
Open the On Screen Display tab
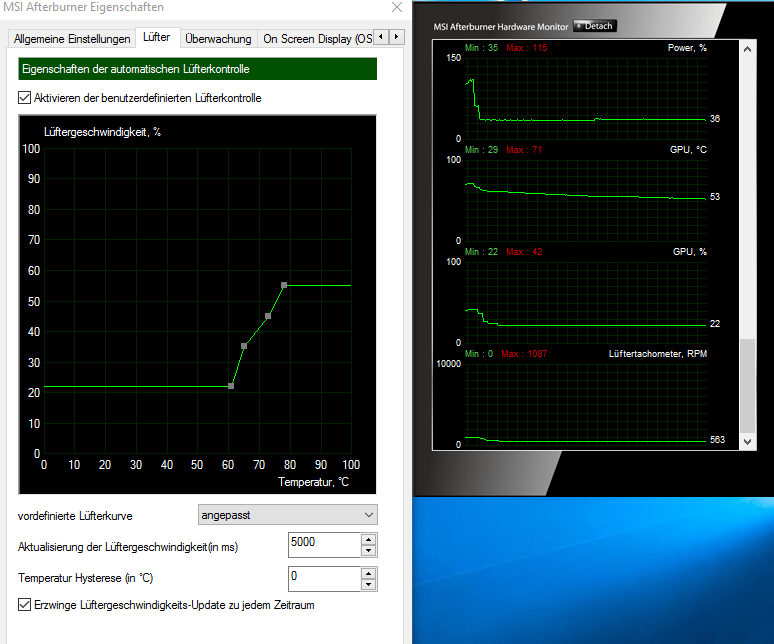[317, 39]
